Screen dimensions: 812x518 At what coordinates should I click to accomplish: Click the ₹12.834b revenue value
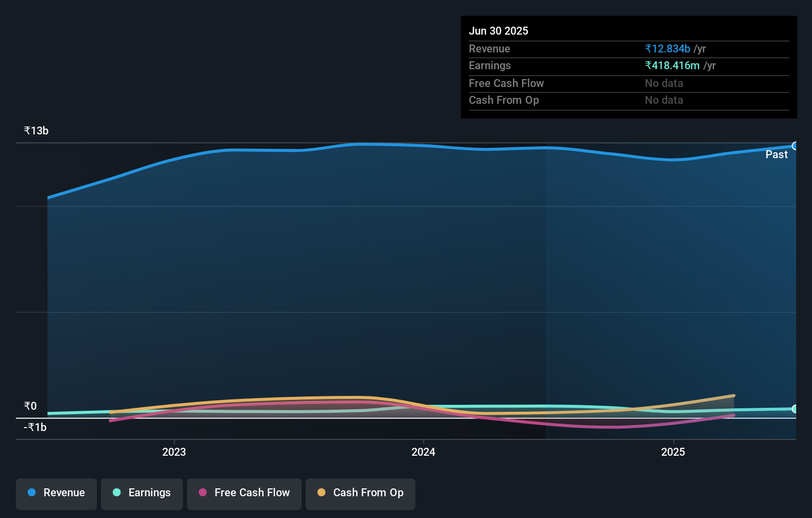668,48
